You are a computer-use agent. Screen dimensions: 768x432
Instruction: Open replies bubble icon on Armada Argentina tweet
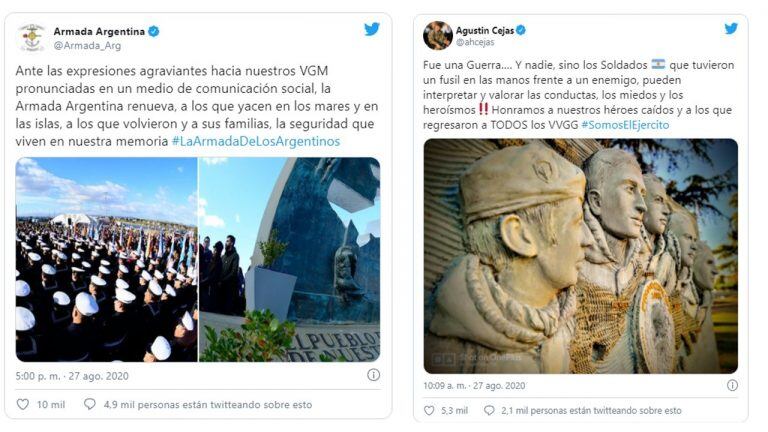click(90, 404)
